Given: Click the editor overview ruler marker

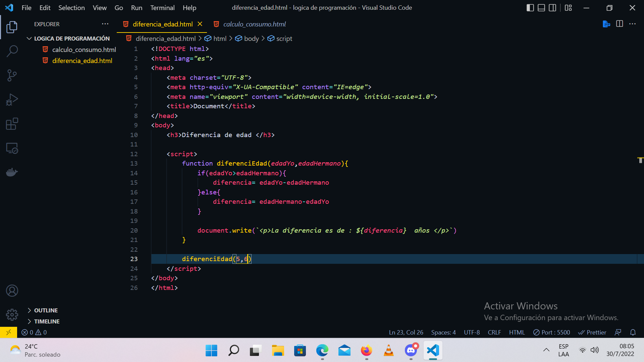Looking at the screenshot, I should (x=640, y=160).
